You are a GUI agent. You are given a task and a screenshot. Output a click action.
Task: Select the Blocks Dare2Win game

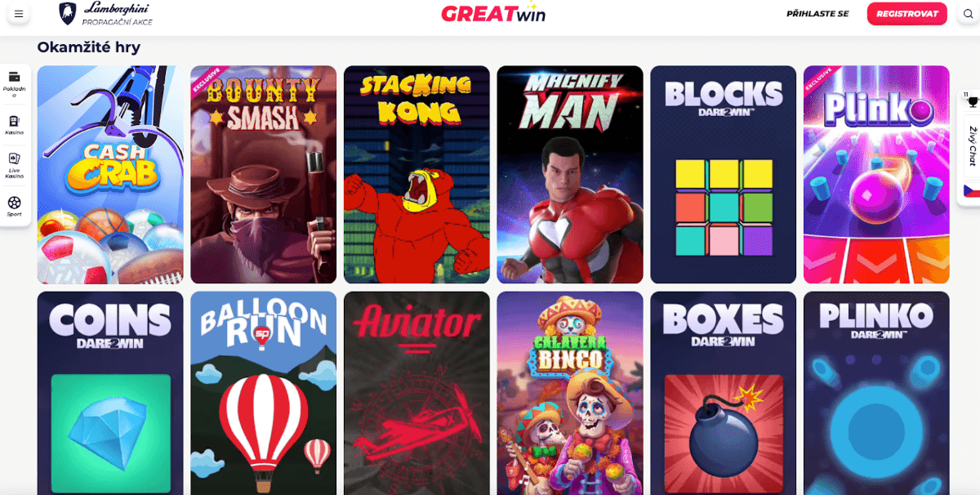[723, 174]
